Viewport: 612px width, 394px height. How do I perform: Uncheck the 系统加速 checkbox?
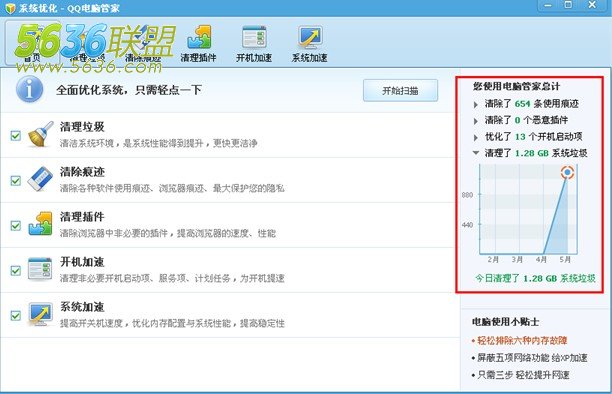(x=16, y=315)
